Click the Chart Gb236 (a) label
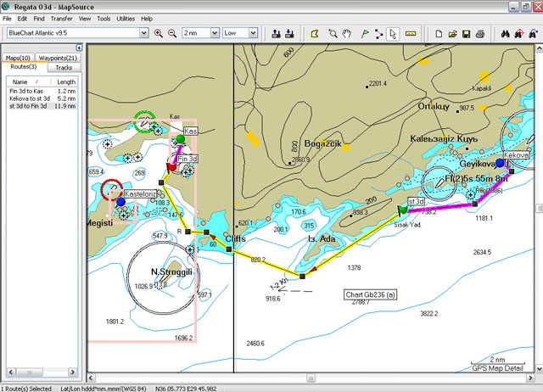 click(370, 294)
